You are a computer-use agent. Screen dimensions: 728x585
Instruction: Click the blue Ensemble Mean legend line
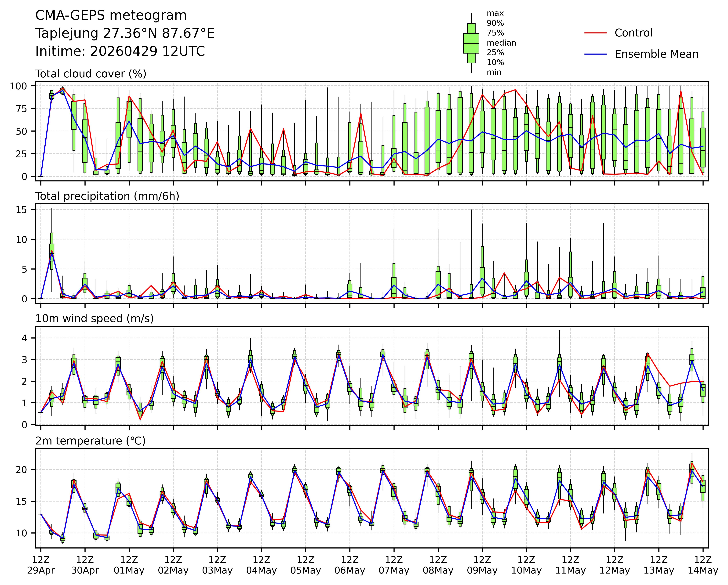click(x=596, y=54)
